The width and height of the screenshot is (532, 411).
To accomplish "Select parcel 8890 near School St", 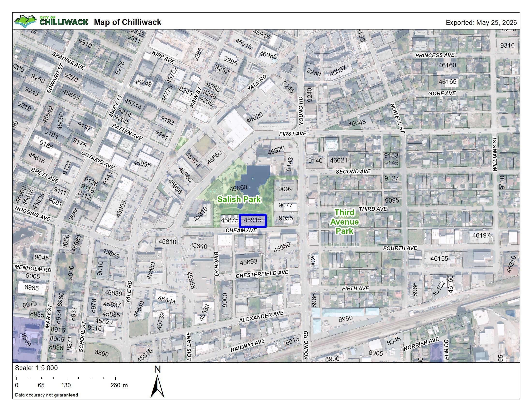I will [x=102, y=353].
